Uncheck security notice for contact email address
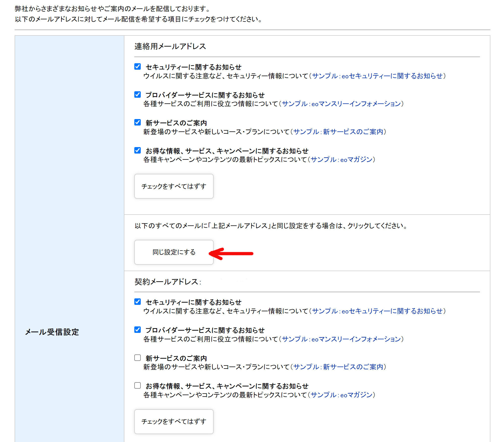This screenshot has height=442, width=504. [x=138, y=66]
